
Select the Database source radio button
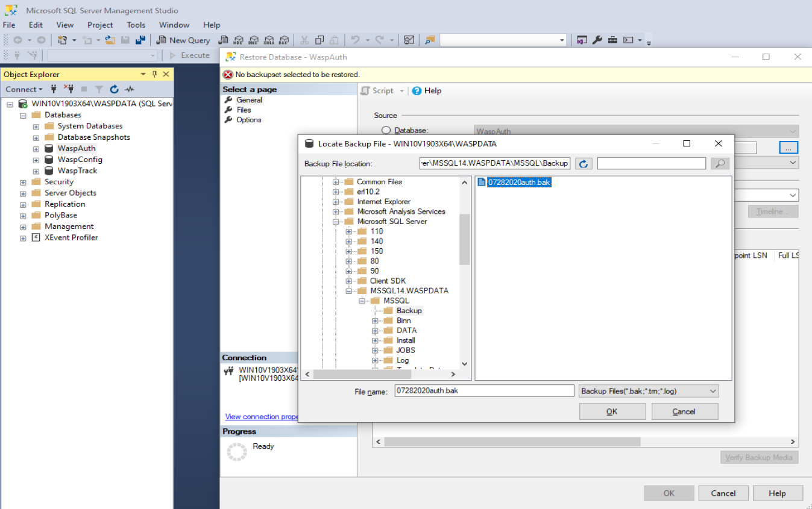386,130
